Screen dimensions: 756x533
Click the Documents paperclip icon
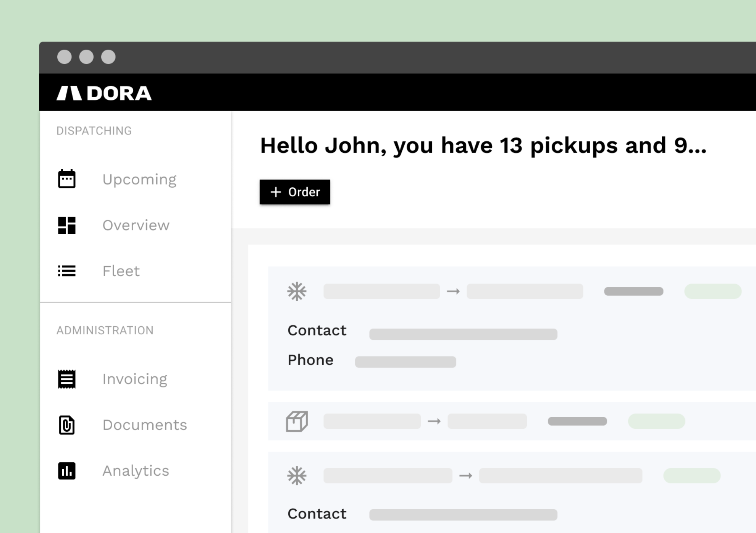click(x=66, y=425)
